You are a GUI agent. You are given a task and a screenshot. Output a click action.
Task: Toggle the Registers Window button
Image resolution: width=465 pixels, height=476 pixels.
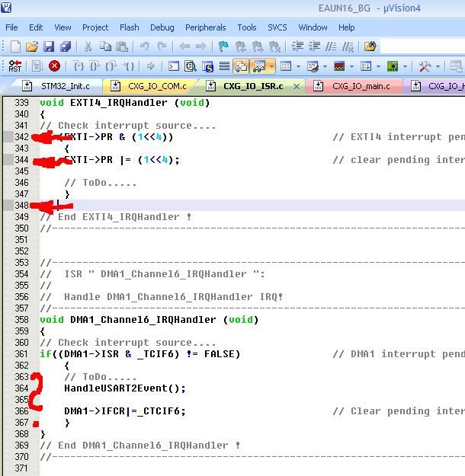coord(224,66)
